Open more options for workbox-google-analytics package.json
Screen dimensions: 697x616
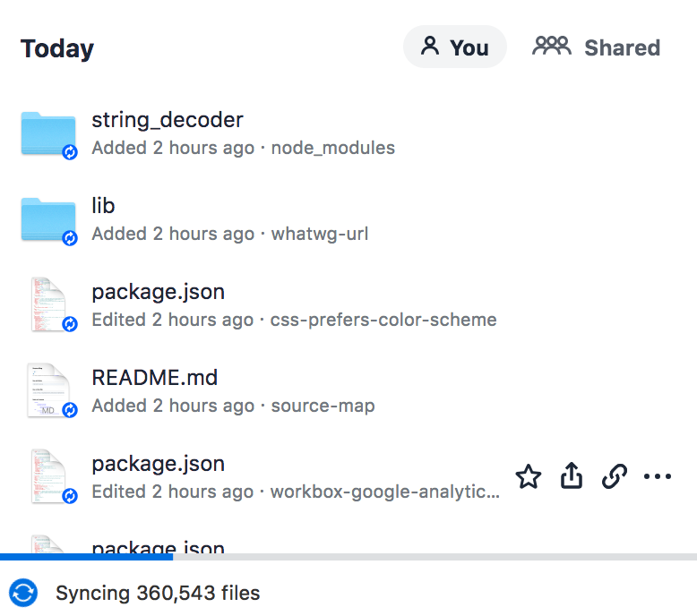(658, 476)
